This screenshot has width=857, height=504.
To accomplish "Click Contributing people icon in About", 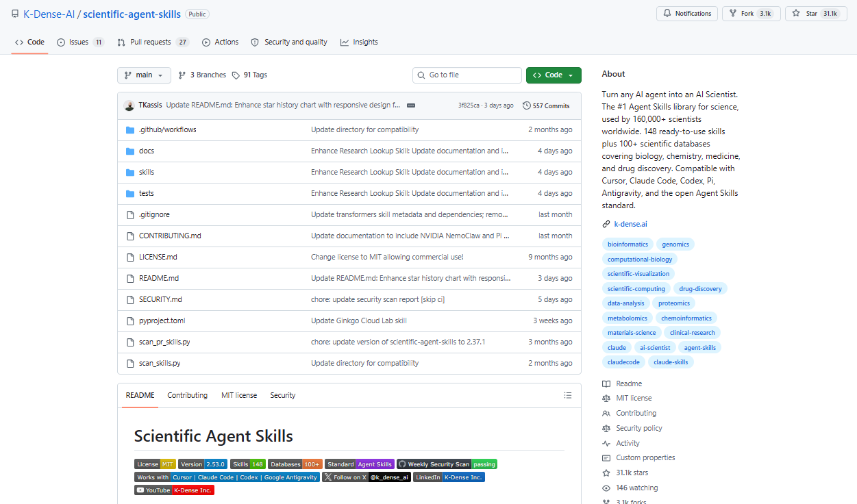I will click(606, 413).
